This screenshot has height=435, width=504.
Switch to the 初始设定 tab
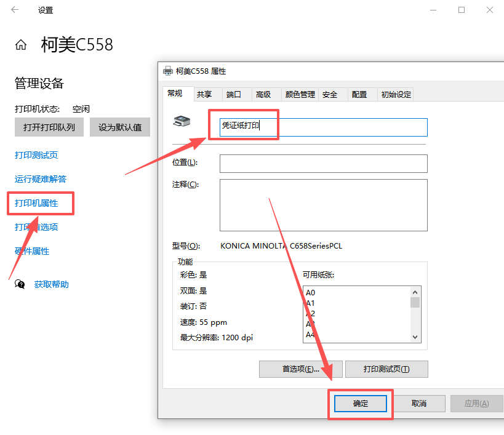pos(396,95)
